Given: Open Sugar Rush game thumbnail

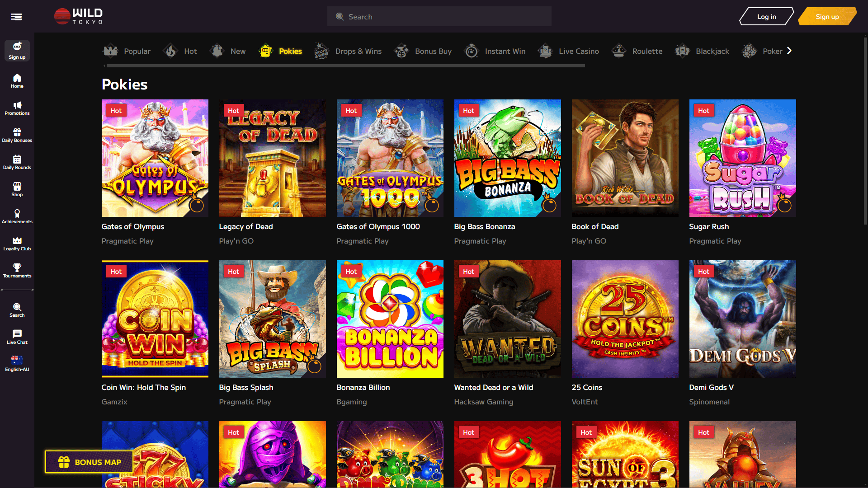Looking at the screenshot, I should 743,158.
